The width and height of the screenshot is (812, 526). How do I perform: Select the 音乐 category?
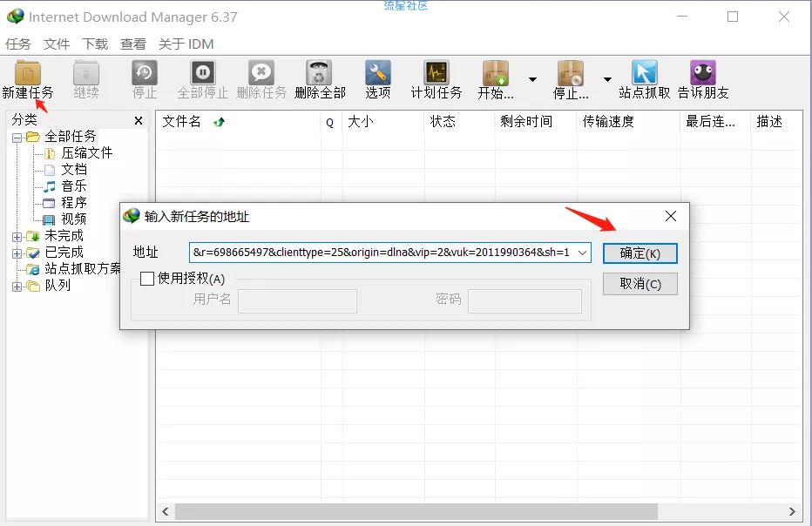[x=74, y=185]
